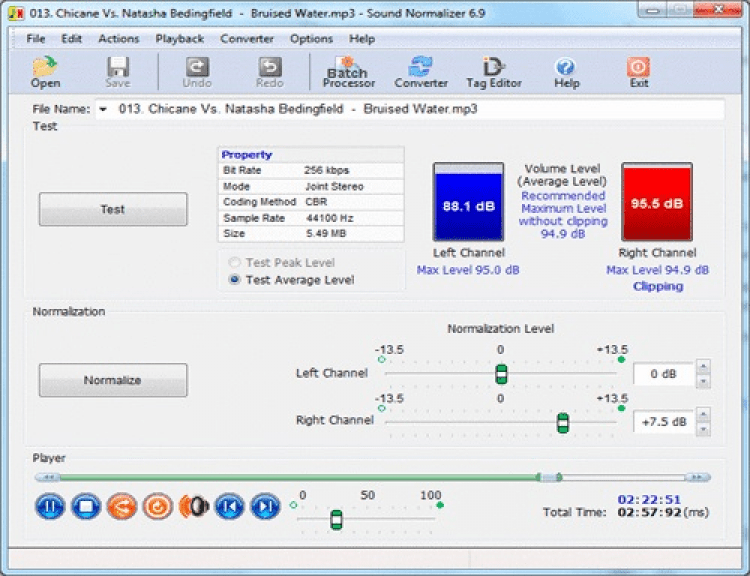Expand the File Name dropdown arrow
The height and width of the screenshot is (576, 750).
pos(102,109)
